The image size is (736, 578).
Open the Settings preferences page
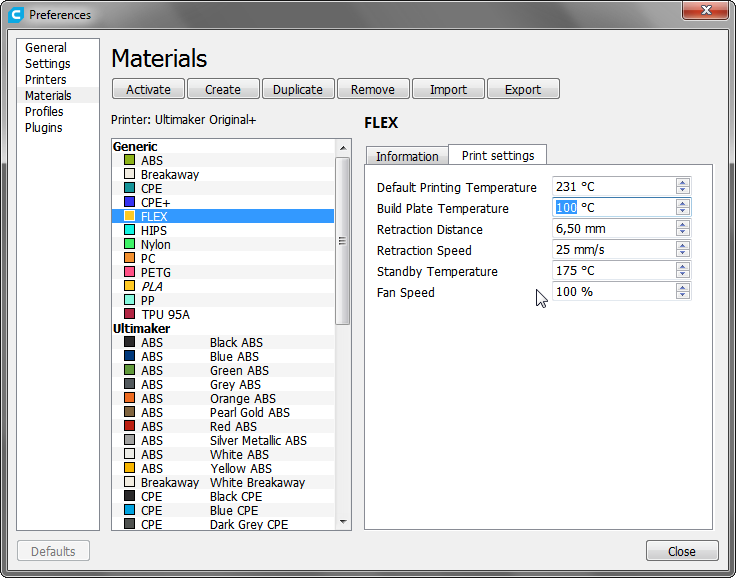[x=58, y=63]
